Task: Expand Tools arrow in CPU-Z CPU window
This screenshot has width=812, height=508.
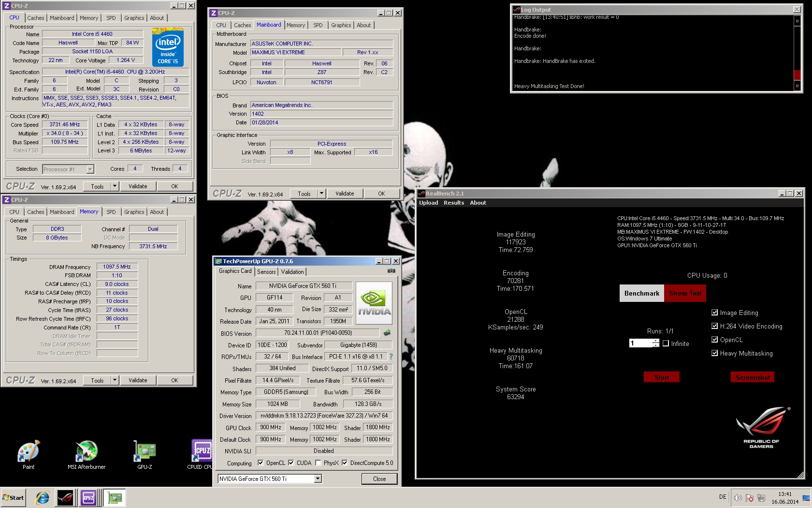Action: pyautogui.click(x=115, y=186)
